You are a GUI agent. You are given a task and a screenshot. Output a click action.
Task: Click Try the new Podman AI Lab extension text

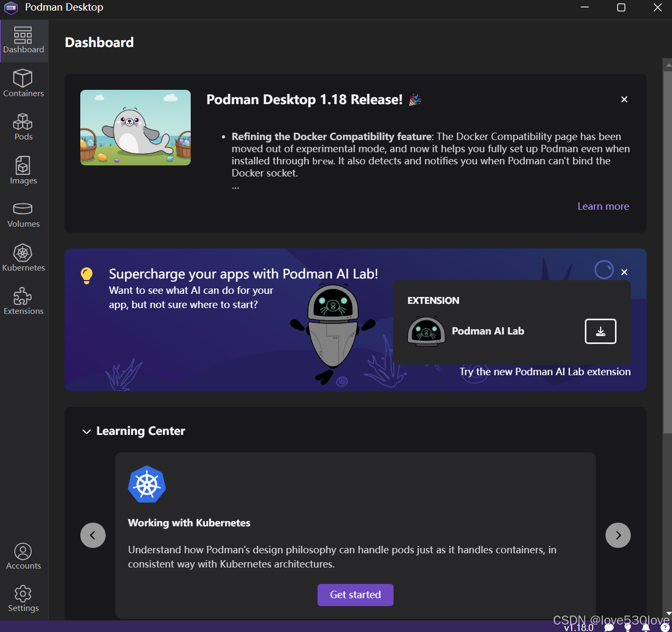[x=545, y=371]
